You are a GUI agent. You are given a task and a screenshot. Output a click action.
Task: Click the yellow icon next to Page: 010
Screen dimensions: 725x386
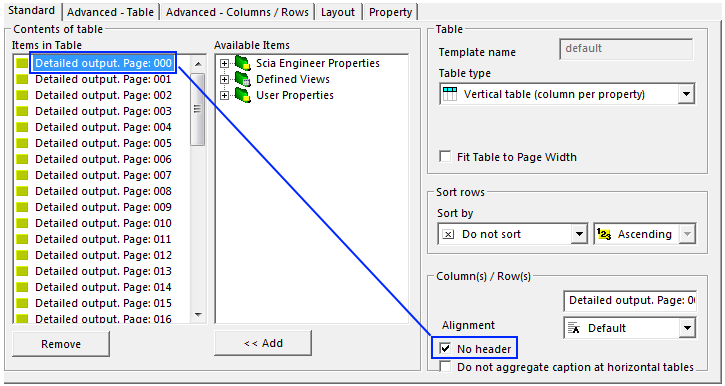tap(22, 223)
